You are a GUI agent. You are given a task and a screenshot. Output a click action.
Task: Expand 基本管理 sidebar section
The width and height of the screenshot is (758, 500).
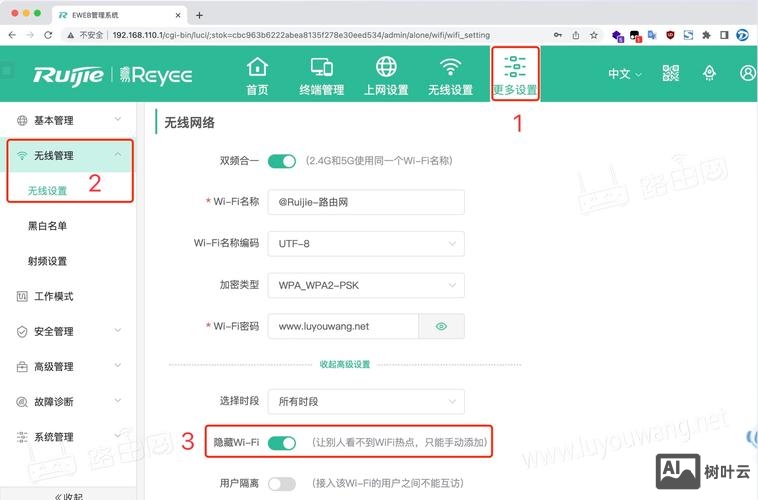(69, 120)
